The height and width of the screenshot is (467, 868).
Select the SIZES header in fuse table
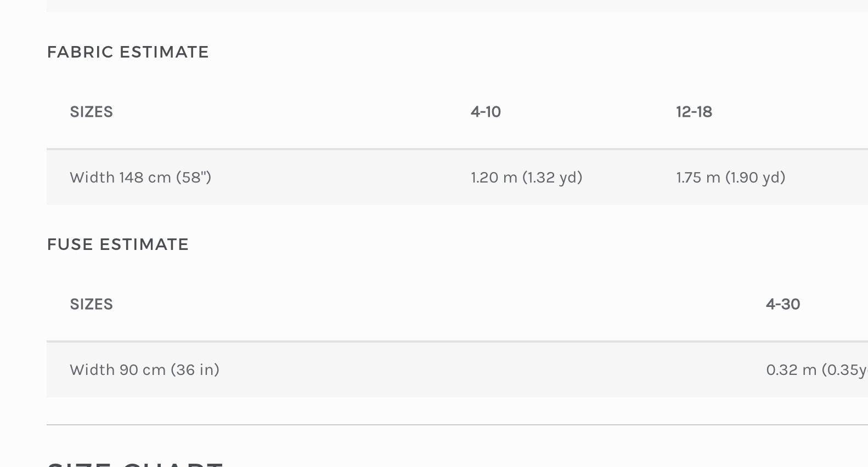92,304
